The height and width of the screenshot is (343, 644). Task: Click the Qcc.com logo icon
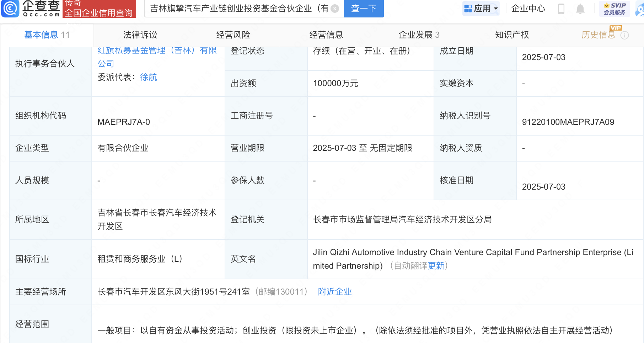(10, 9)
